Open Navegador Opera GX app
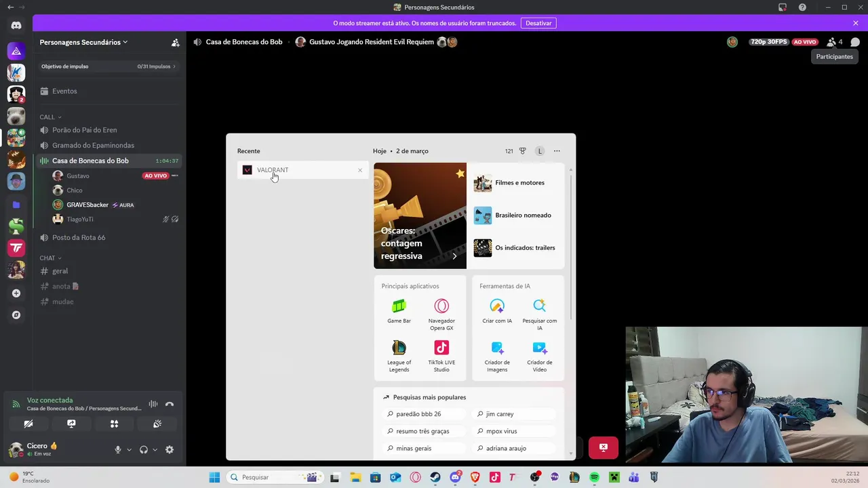 [441, 314]
